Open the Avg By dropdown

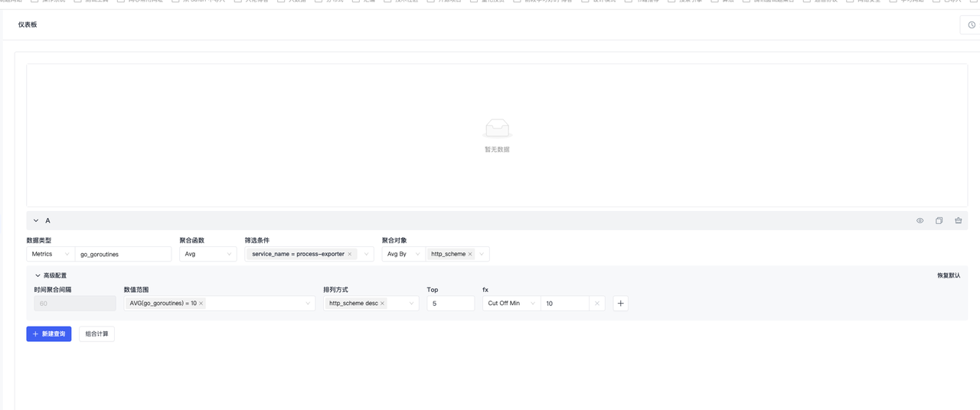[x=403, y=254]
